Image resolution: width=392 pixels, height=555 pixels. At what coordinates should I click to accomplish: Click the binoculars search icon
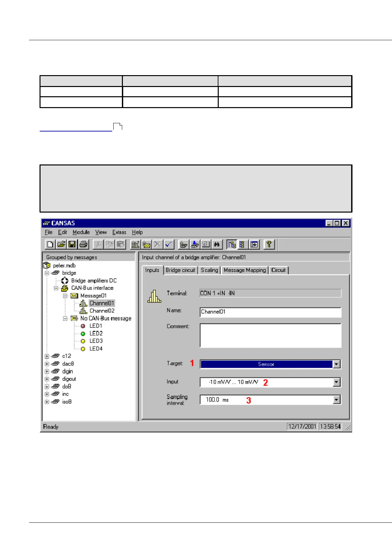[217, 244]
